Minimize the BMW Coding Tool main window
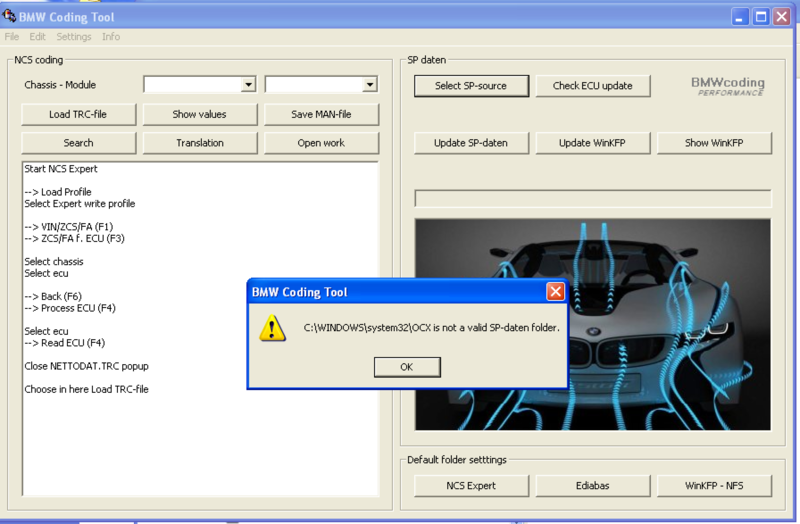This screenshot has width=800, height=524. 739,17
